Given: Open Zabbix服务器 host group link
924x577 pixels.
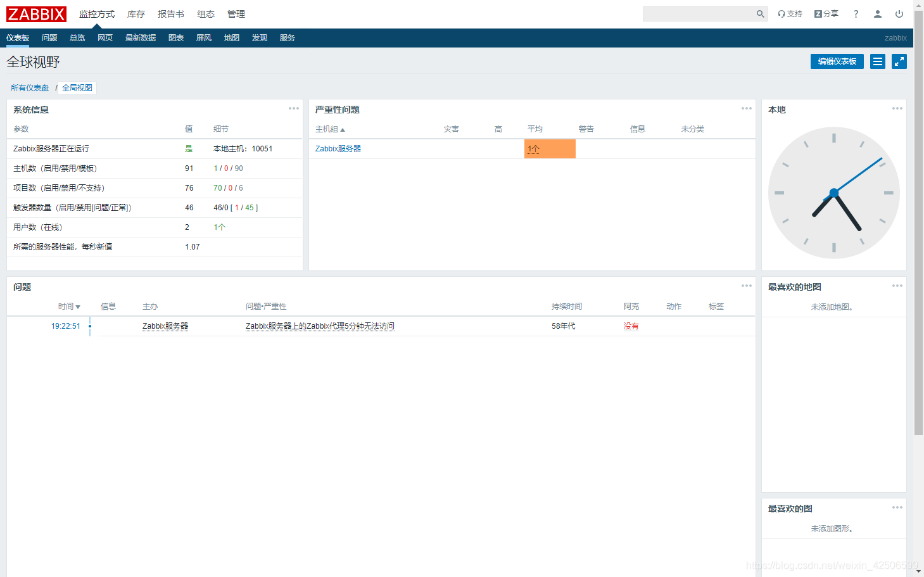Looking at the screenshot, I should click(x=338, y=149).
